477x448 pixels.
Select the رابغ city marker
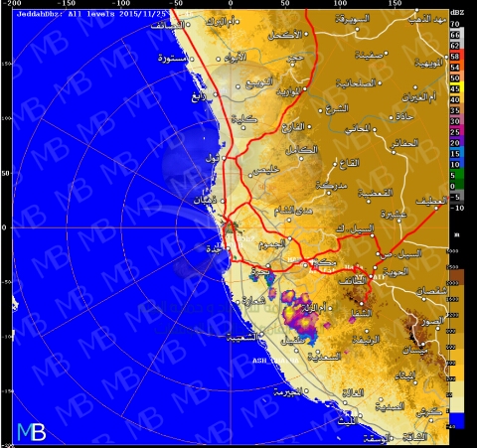216,94
